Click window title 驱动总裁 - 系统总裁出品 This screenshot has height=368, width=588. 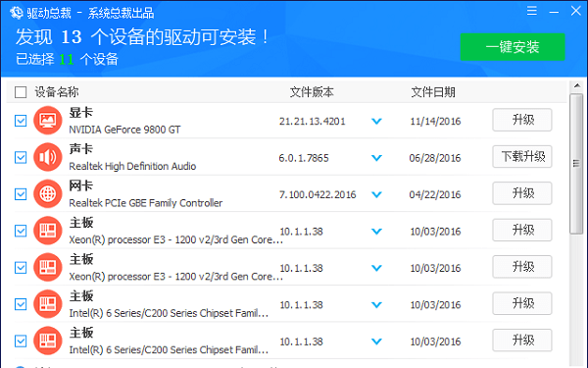[90, 13]
